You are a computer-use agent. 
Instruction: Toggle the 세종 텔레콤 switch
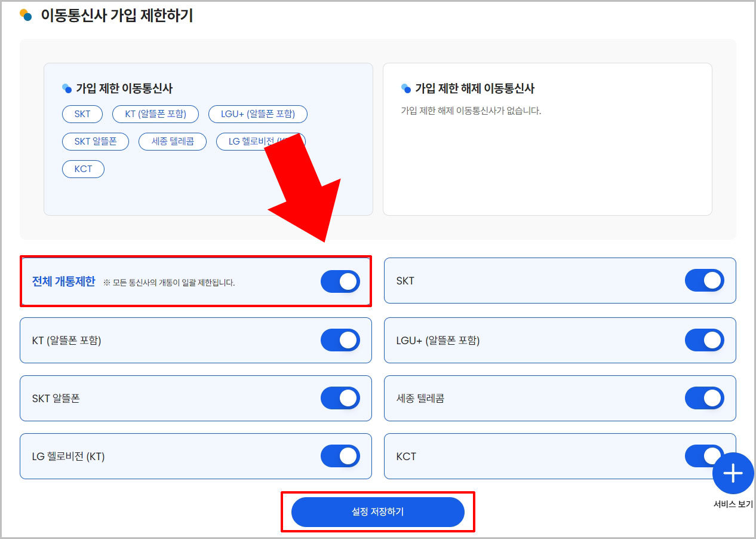[x=705, y=398]
